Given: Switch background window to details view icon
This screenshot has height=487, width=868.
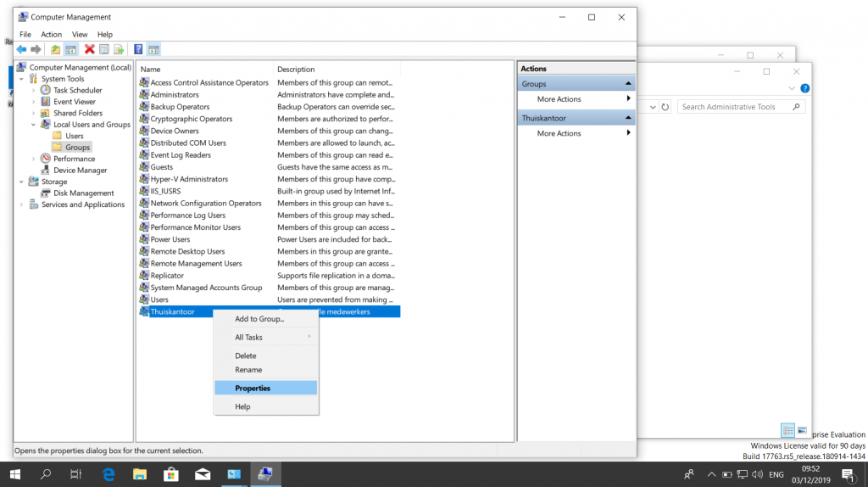Looking at the screenshot, I should (787, 430).
